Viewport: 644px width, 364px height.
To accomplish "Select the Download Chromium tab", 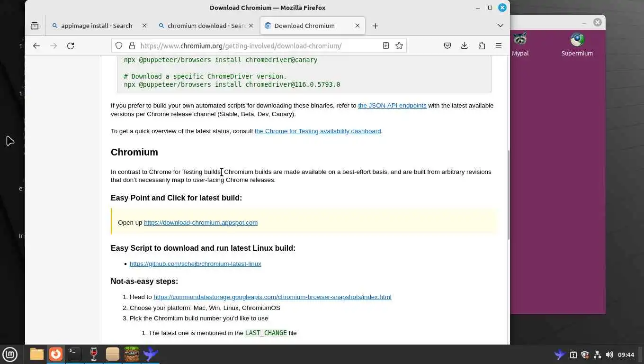I will tap(312, 26).
